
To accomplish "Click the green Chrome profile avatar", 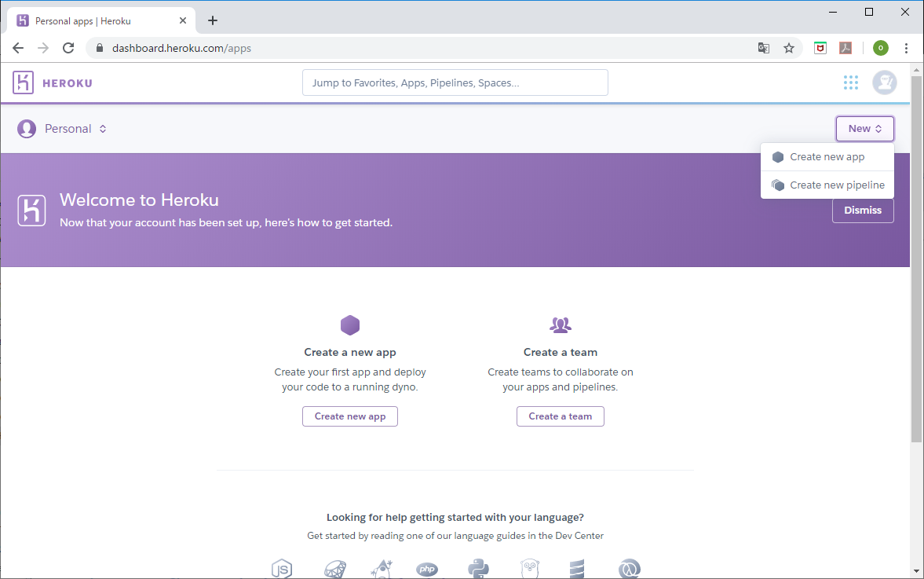I will pyautogui.click(x=881, y=49).
